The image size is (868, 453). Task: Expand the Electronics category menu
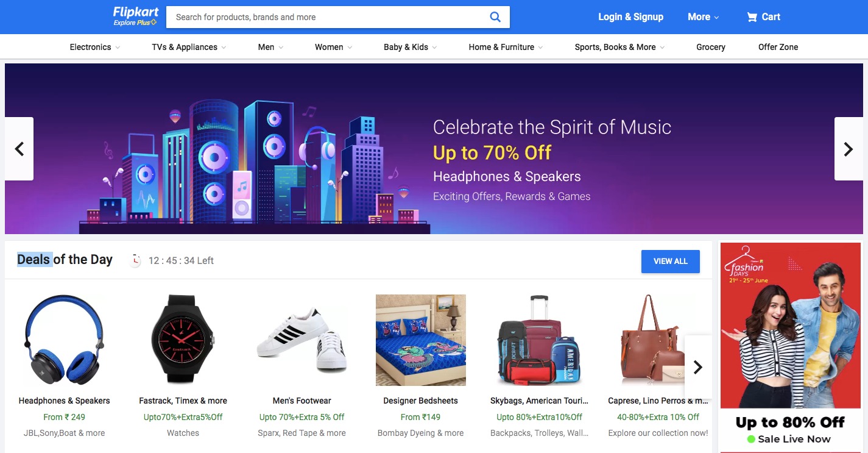[x=94, y=47]
